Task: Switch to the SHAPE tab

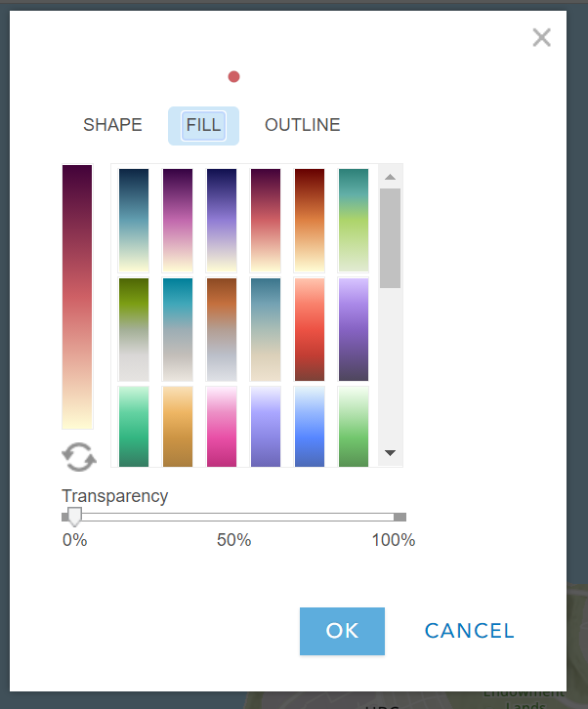Action: 112,125
